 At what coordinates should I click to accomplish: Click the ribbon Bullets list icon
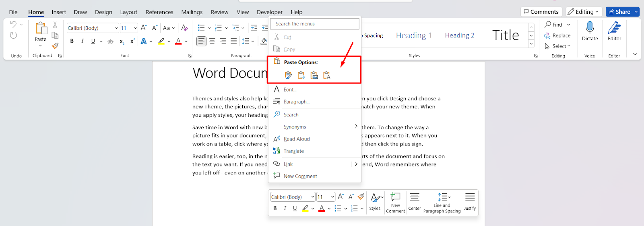pyautogui.click(x=201, y=28)
